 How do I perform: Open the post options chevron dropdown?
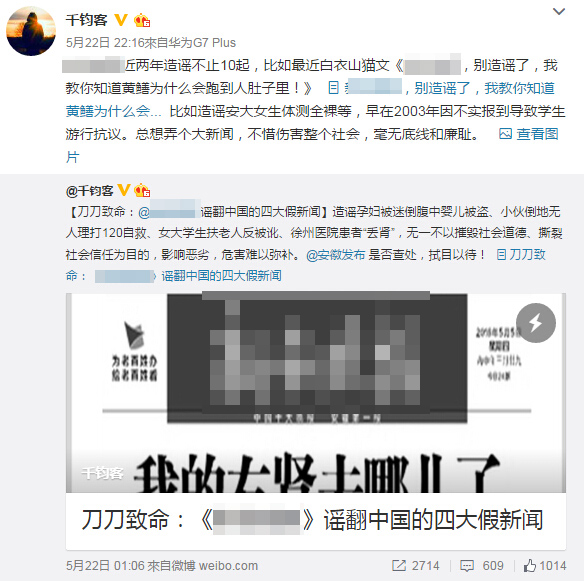click(559, 12)
